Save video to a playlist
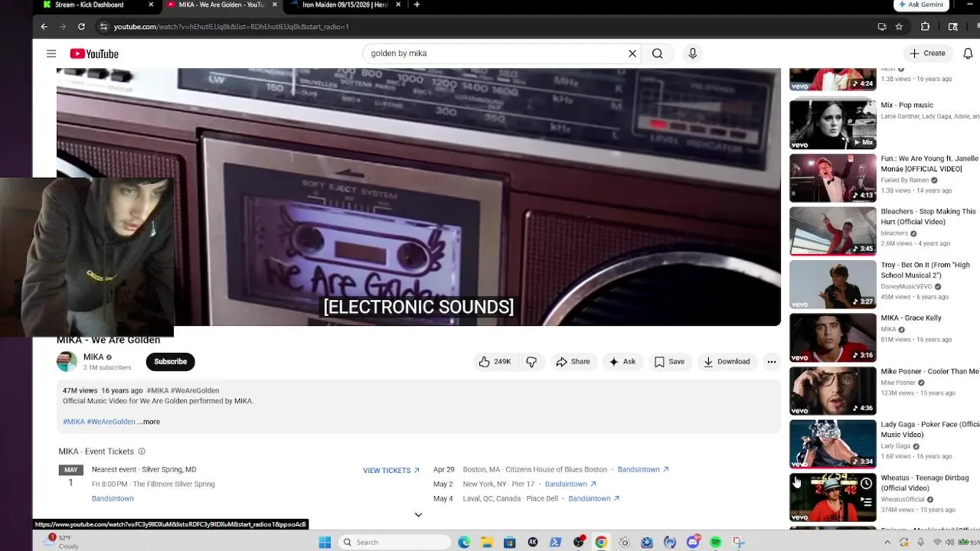Viewport: 980px width, 551px height. pos(669,362)
